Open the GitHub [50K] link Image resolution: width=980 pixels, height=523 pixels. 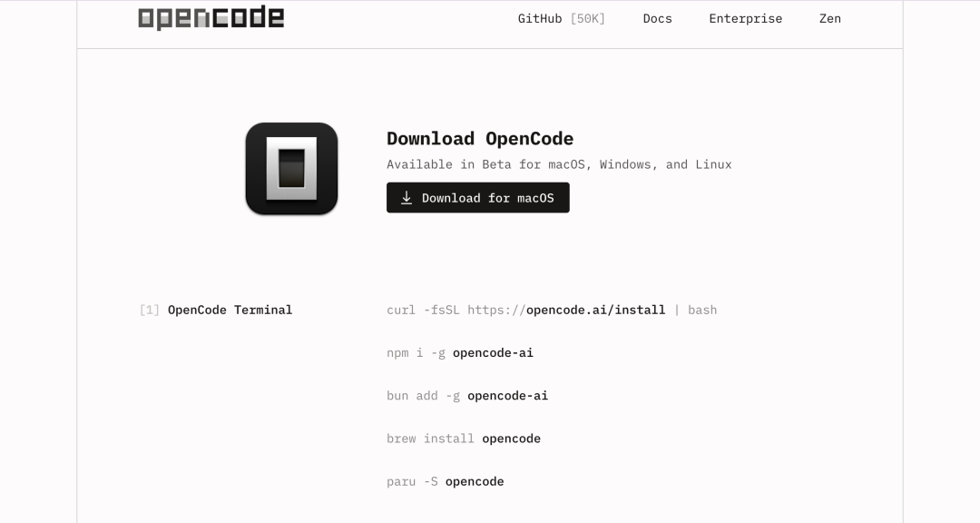[562, 19]
